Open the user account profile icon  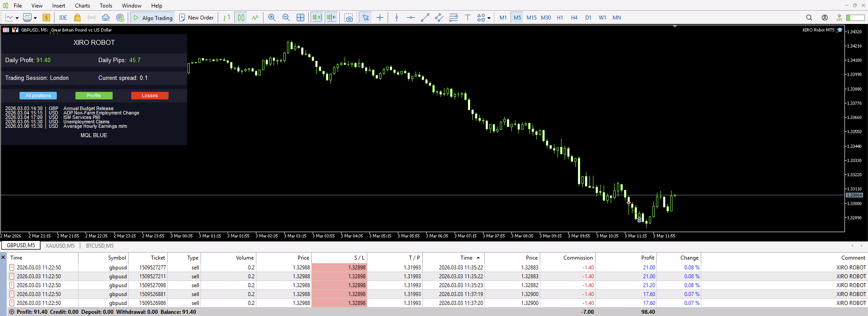[825, 18]
